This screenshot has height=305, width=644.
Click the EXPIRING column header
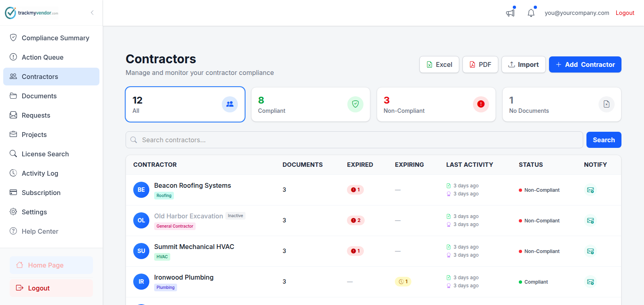[409, 165]
